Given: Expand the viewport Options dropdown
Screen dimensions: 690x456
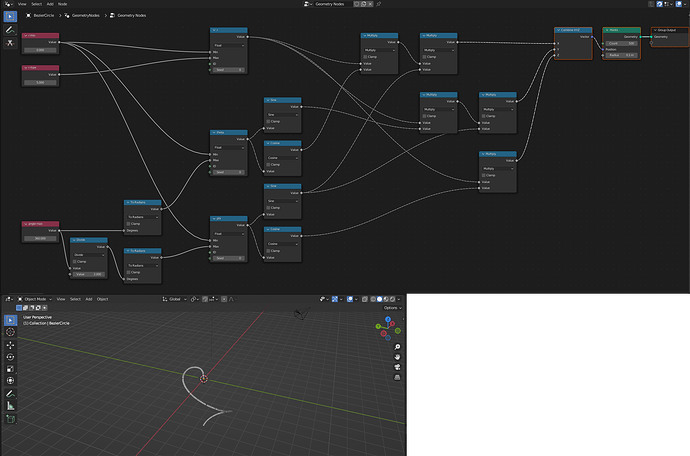Looking at the screenshot, I should coord(392,308).
